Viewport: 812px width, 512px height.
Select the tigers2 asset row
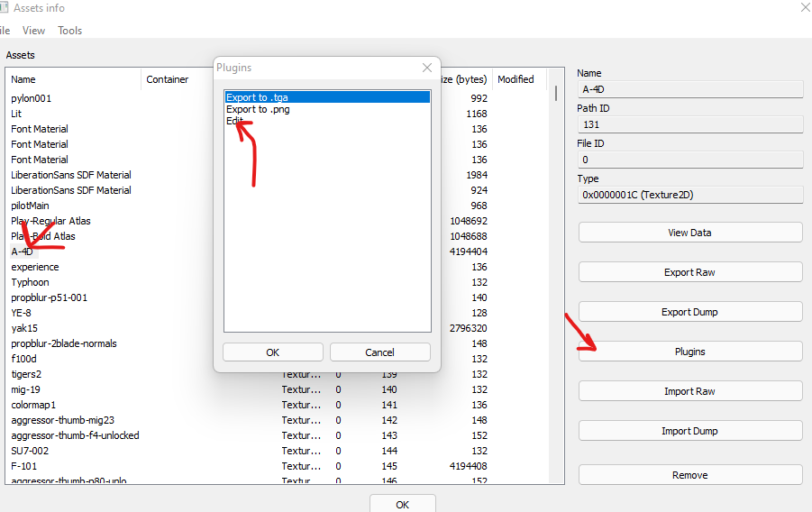coord(26,374)
